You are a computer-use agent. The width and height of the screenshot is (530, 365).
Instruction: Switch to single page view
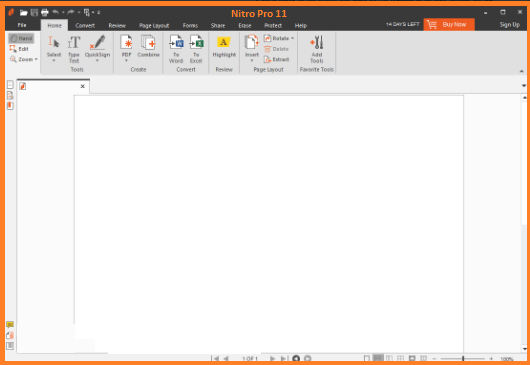(x=367, y=359)
